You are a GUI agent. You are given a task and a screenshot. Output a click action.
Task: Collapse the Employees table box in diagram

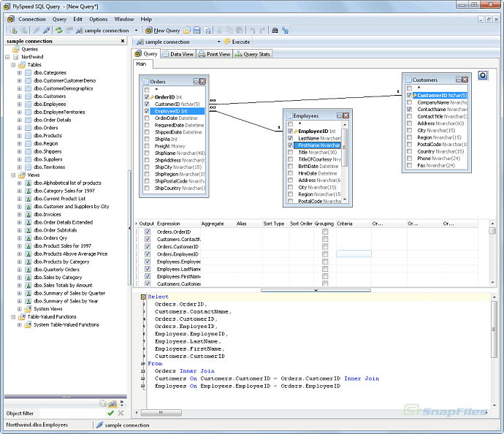click(x=340, y=115)
